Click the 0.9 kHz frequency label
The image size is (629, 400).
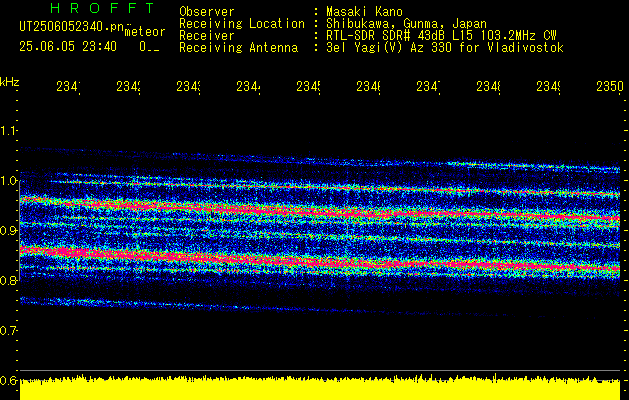tap(8, 231)
